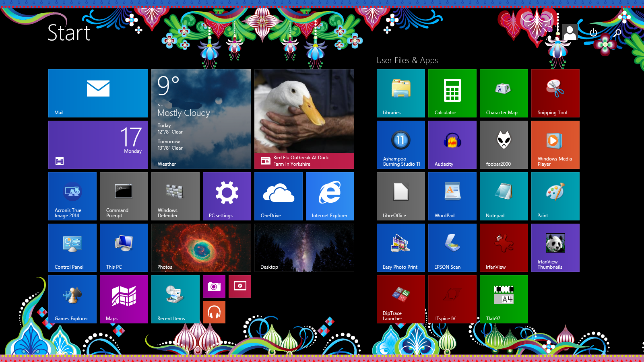The width and height of the screenshot is (644, 362).
Task: Open WordPad
Action: coord(452,196)
